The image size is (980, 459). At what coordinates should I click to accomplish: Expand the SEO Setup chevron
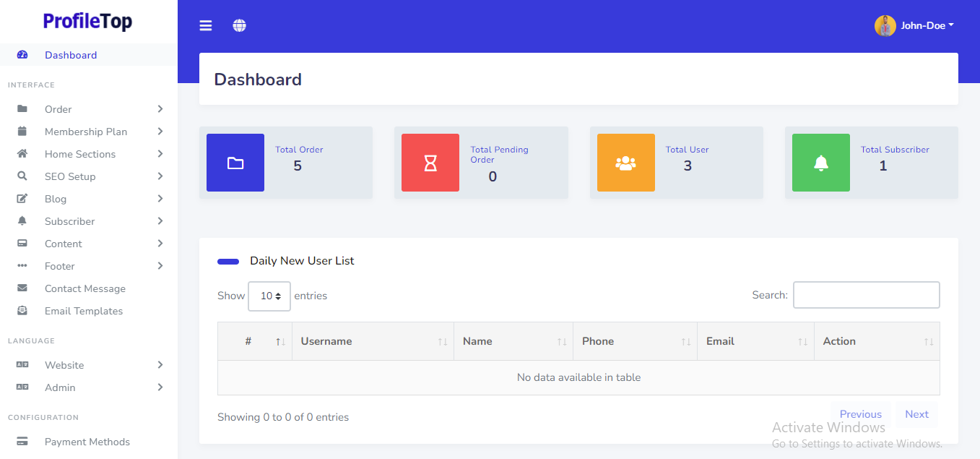(160, 176)
